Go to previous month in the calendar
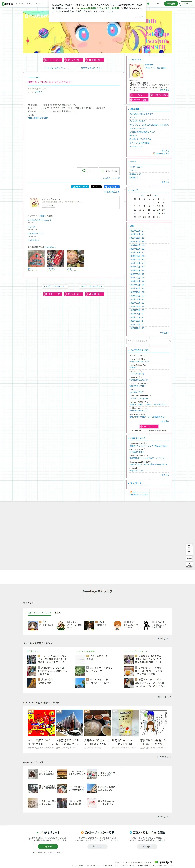 click(x=142, y=195)
